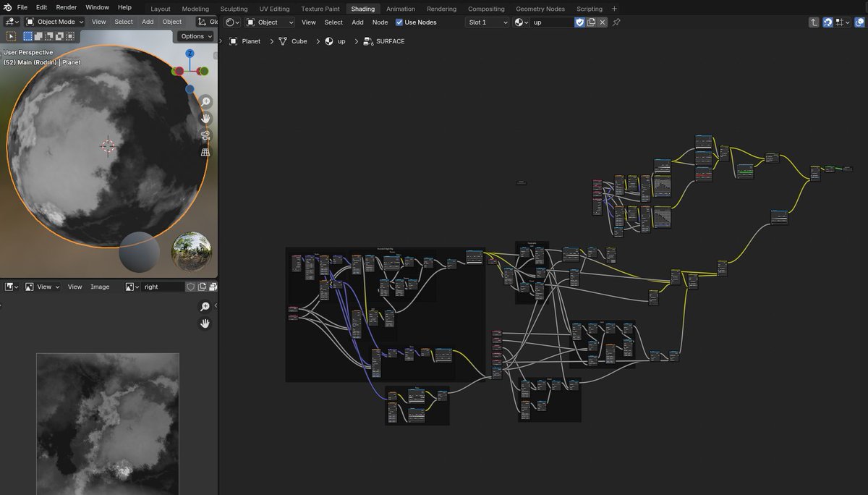Image resolution: width=868 pixels, height=495 pixels.
Task: Toggle the snap magnet in the top header
Action: click(827, 22)
